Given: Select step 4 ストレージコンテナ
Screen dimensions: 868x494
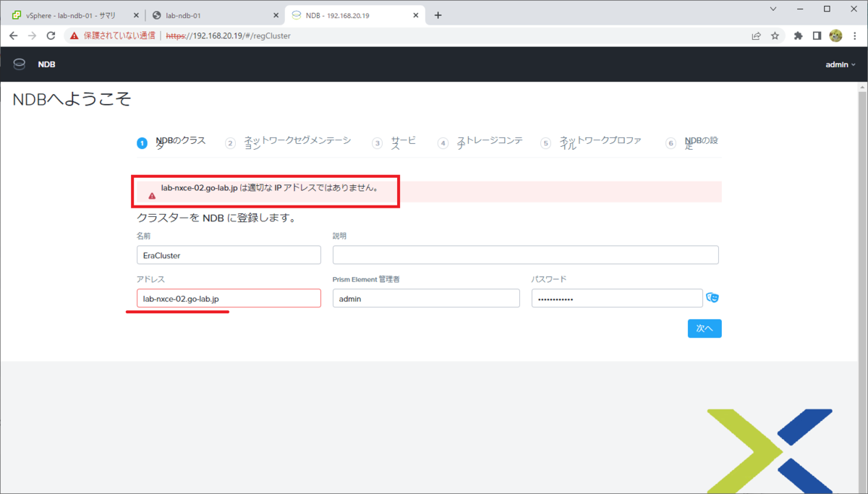Looking at the screenshot, I should click(480, 143).
